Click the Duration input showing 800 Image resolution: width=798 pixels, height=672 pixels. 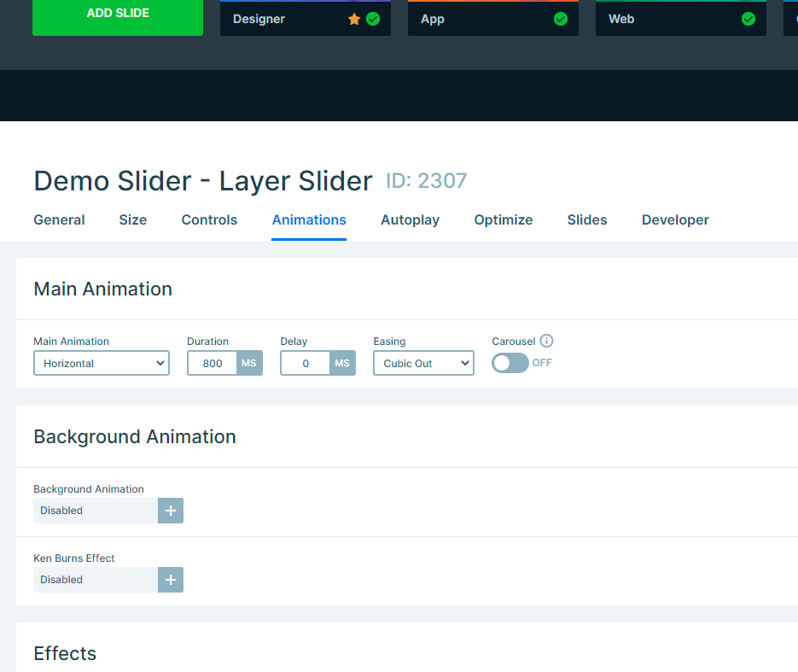[212, 363]
